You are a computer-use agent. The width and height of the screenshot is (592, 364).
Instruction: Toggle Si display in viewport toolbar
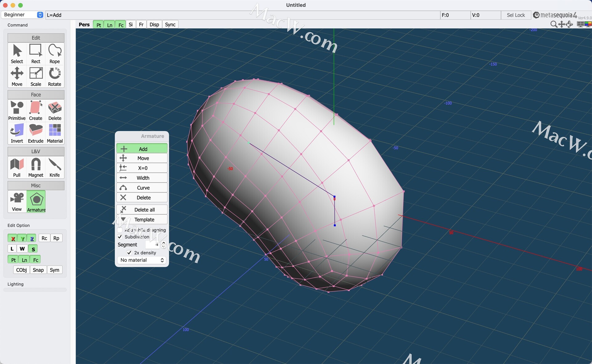(131, 25)
